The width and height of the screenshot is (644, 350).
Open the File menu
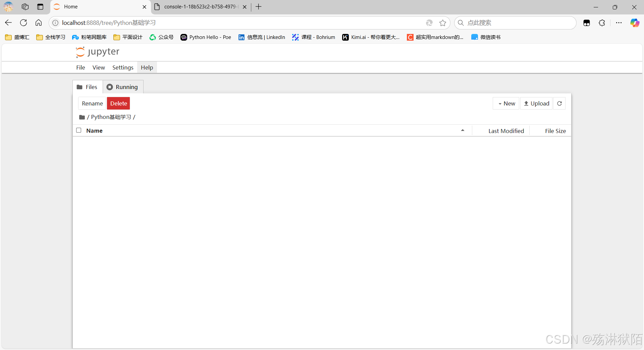[80, 68]
